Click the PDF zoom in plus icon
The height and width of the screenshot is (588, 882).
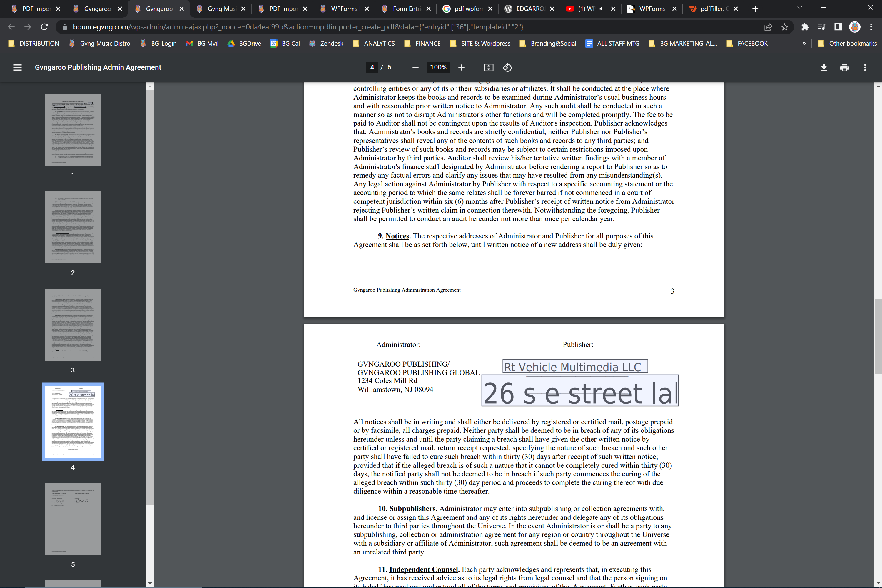pos(461,68)
